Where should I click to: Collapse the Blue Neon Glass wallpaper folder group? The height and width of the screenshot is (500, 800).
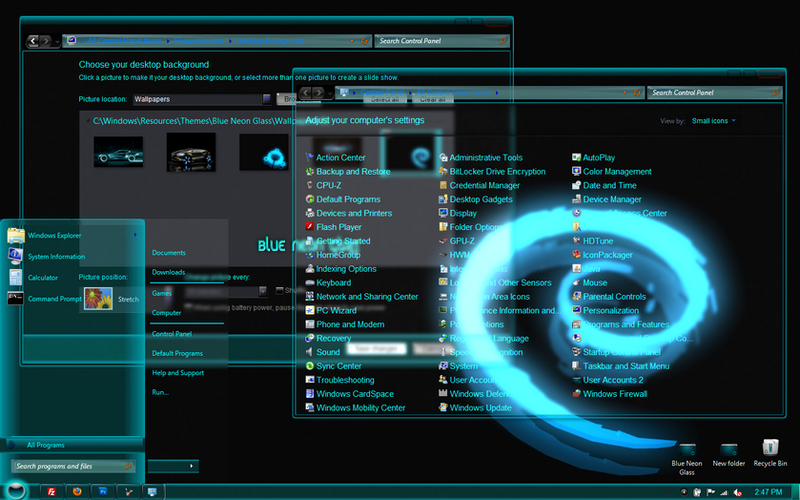(88, 121)
